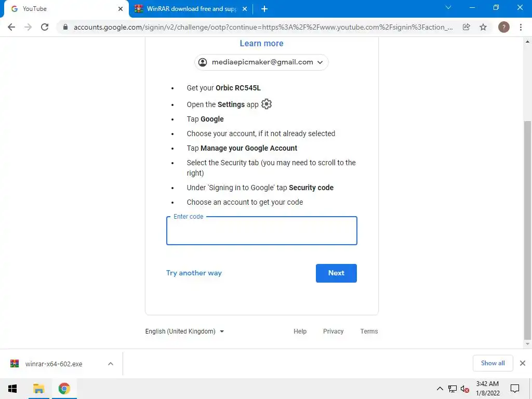
Task: Close the WinRAR download tab
Action: 245,9
